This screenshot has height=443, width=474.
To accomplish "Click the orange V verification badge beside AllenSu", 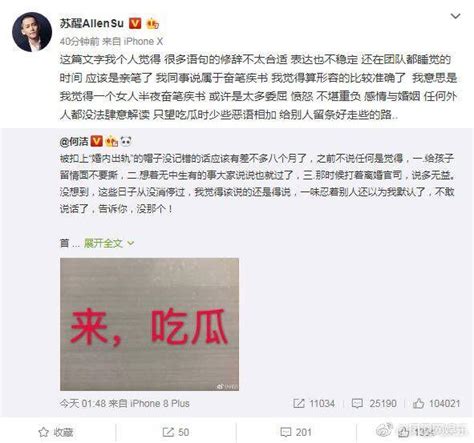I will [x=135, y=23].
